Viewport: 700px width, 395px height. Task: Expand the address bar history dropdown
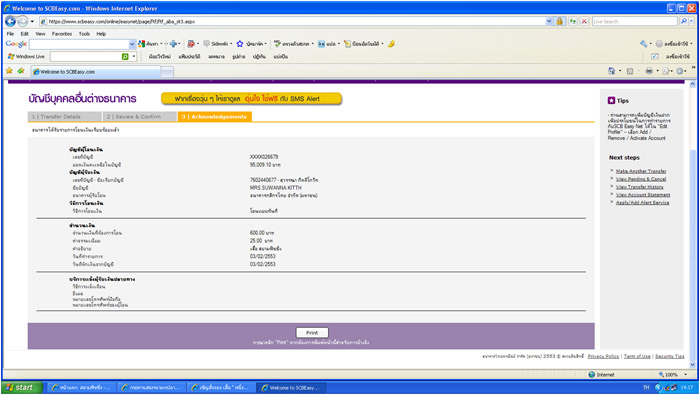[x=549, y=21]
